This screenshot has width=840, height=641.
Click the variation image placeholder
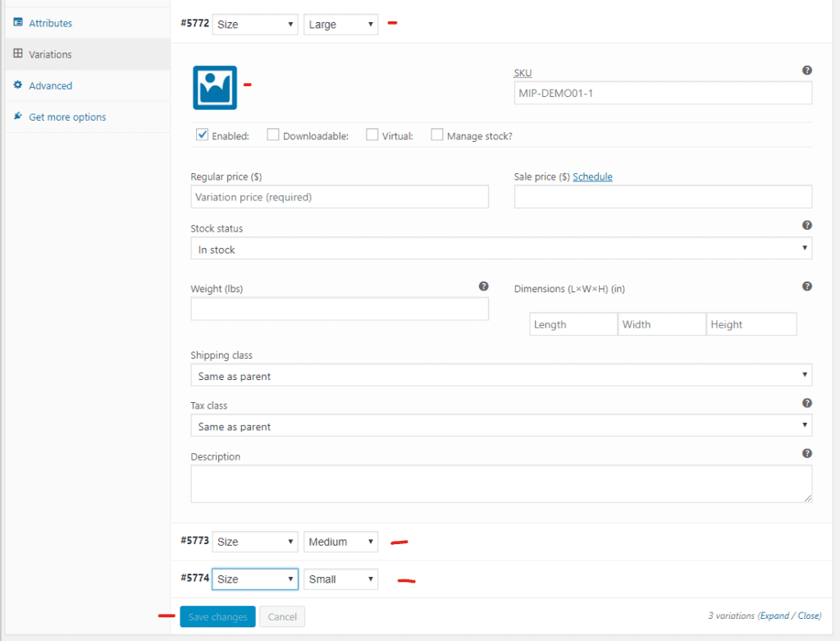coord(215,88)
